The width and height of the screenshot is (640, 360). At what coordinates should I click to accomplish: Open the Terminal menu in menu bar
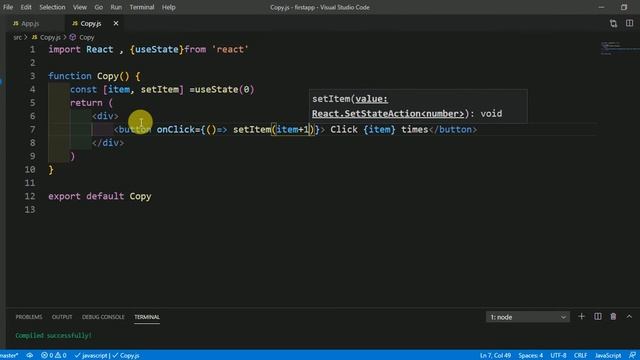click(x=142, y=7)
